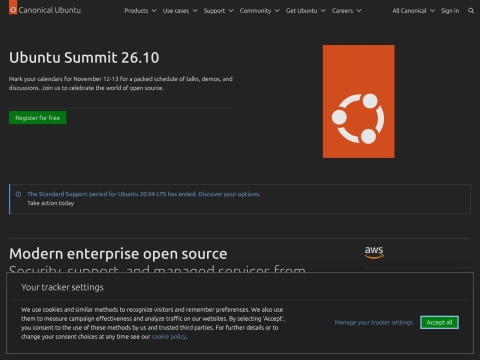This screenshot has height=360, width=480.
Task: Open the cookie policy link
Action: (169, 337)
